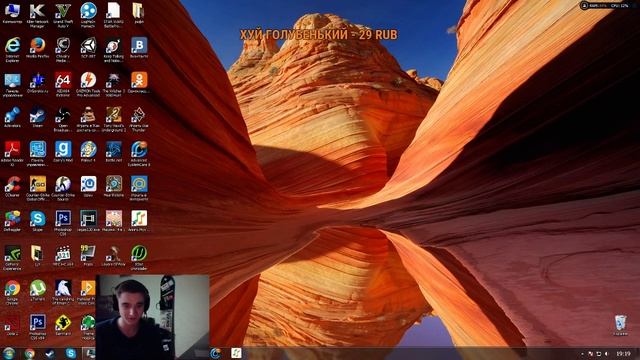Open the Fraps desktop shortcut
Image resolution: width=640 pixels, height=360 pixels.
point(88,256)
